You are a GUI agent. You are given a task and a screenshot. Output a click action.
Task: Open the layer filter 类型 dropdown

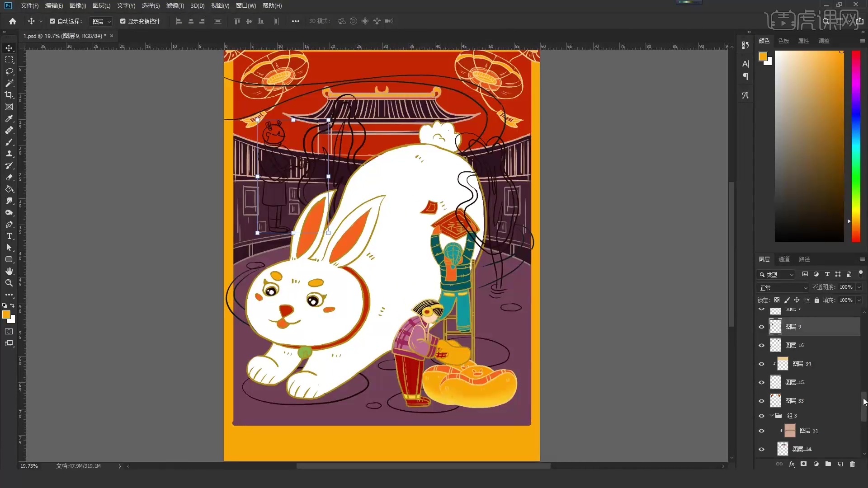pos(776,274)
